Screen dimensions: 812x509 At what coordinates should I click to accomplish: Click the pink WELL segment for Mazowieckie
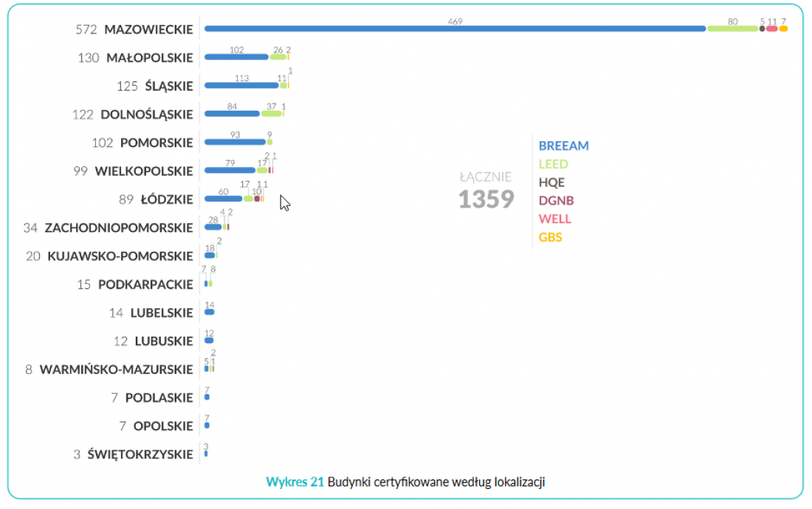tap(771, 29)
